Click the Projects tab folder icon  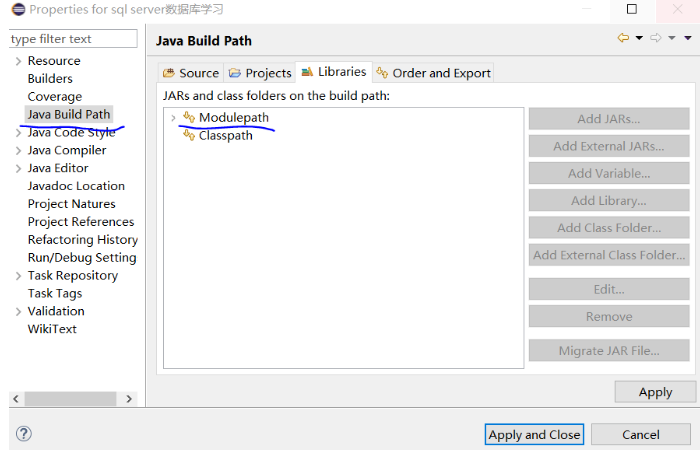pos(234,73)
